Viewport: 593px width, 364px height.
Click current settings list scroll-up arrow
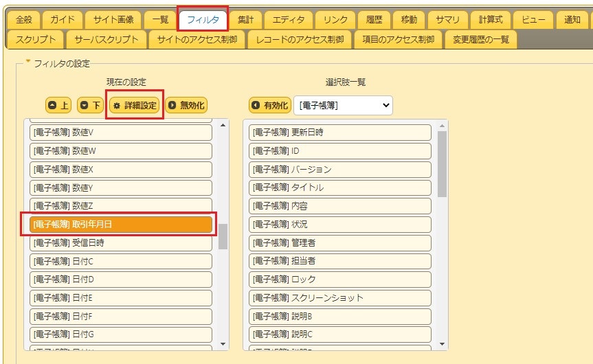tap(223, 125)
